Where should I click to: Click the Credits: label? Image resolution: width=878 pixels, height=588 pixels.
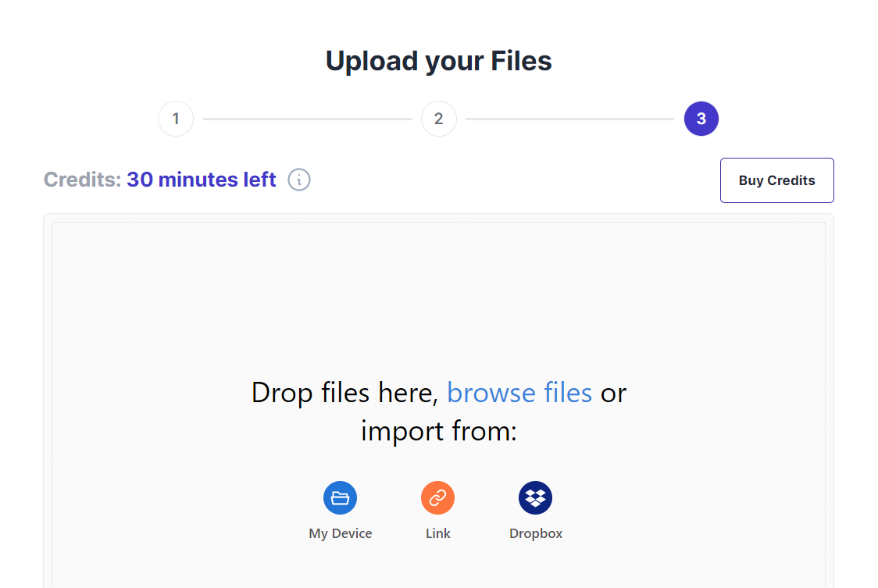82,180
